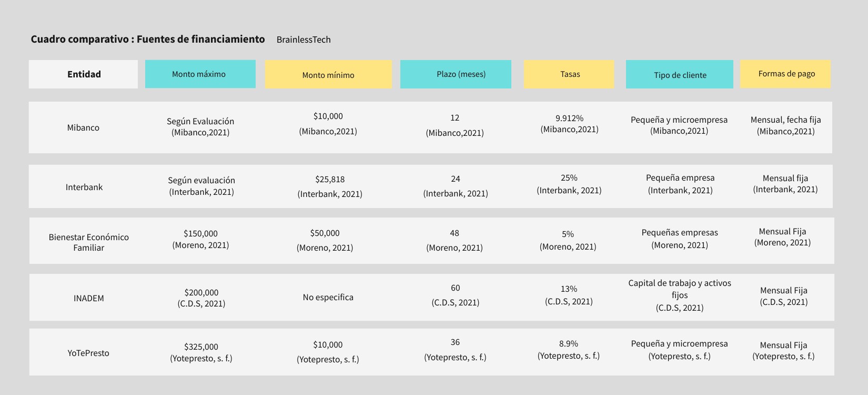The image size is (868, 395).
Task: Select the 'Monto mínimo' header note
Action: click(328, 74)
